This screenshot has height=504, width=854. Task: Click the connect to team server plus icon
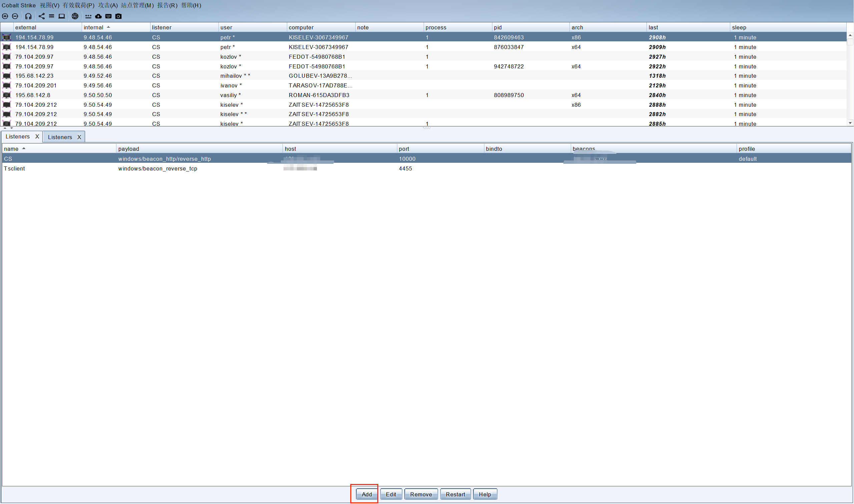[5, 16]
